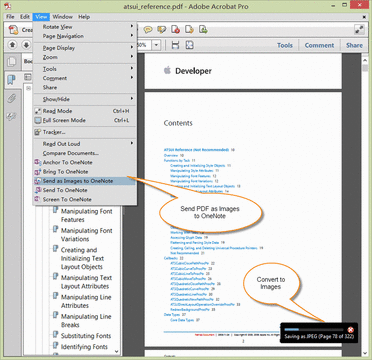
Task: Open the Bookmarks panel icon
Action: [12, 80]
